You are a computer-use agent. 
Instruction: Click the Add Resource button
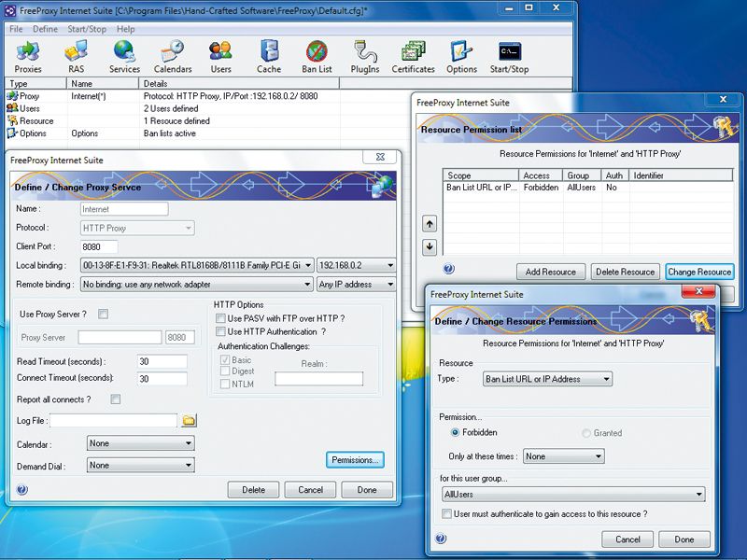551,272
